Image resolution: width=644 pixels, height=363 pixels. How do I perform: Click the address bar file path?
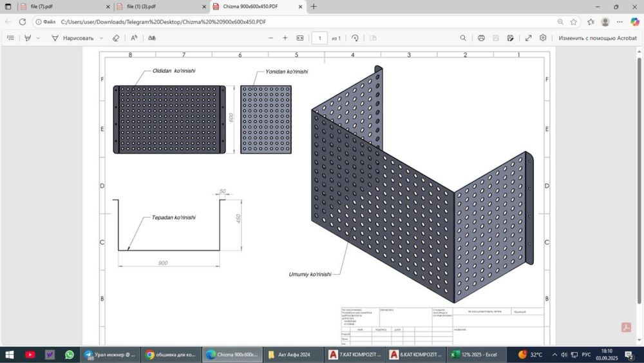[163, 22]
